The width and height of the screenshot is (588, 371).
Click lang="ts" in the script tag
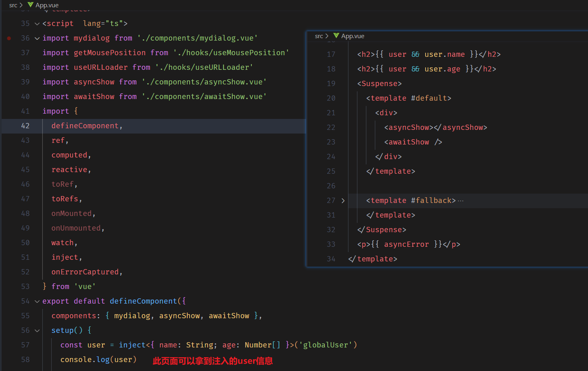point(103,24)
